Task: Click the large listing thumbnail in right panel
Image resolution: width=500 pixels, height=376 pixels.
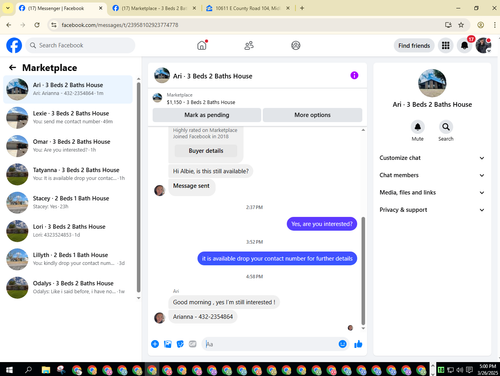Action: click(x=432, y=83)
